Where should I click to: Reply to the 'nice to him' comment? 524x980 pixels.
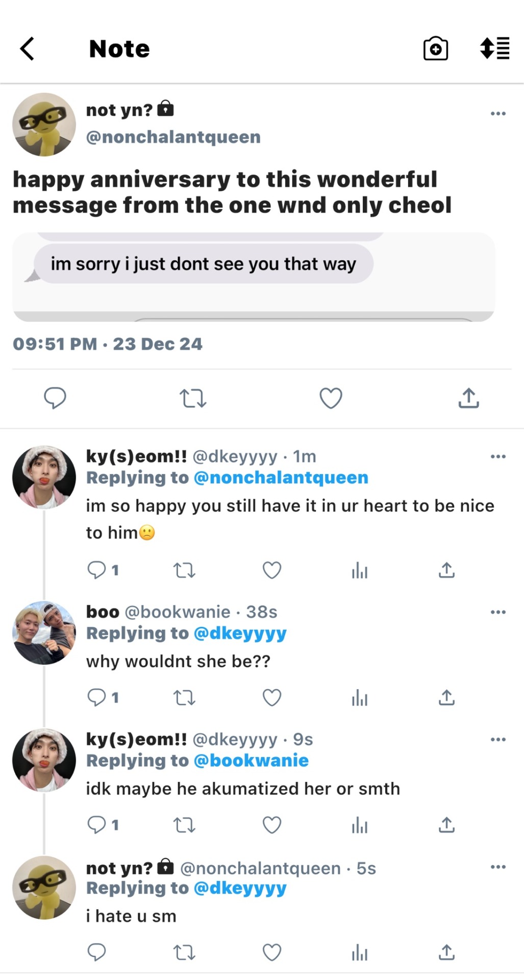click(97, 570)
